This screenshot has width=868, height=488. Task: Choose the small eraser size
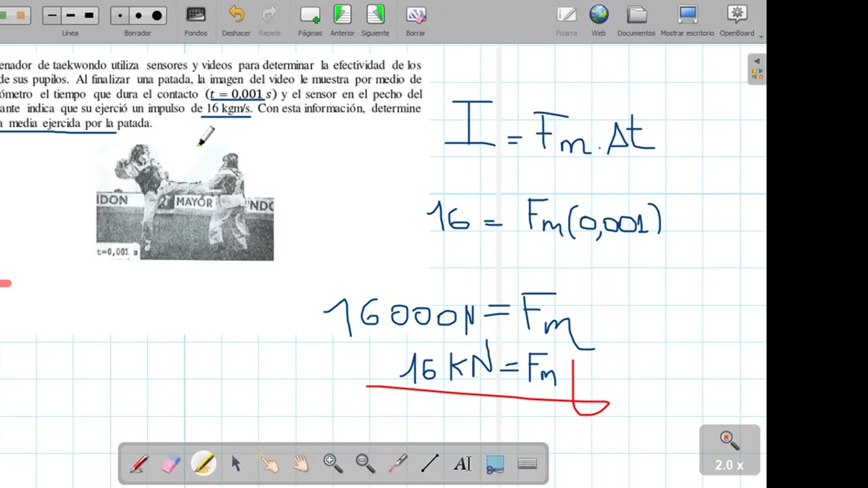click(120, 16)
